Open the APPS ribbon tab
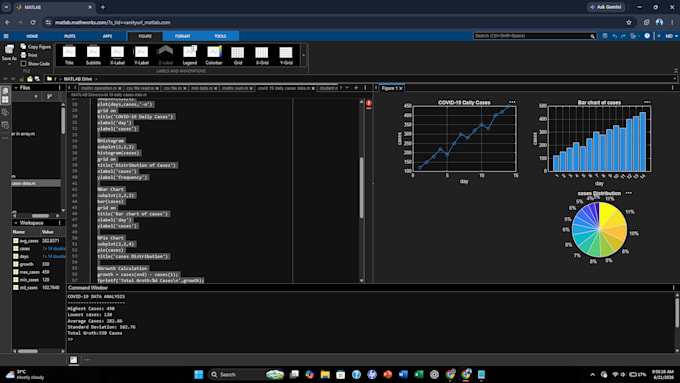Screen dimensions: 680x383 tap(107, 36)
